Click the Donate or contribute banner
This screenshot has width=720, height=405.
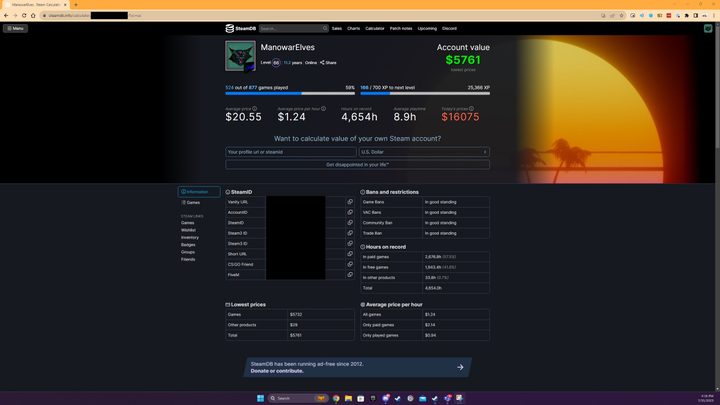(357, 367)
